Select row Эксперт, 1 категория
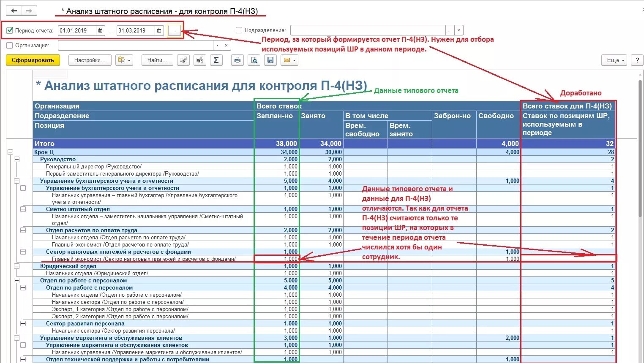 (x=120, y=309)
